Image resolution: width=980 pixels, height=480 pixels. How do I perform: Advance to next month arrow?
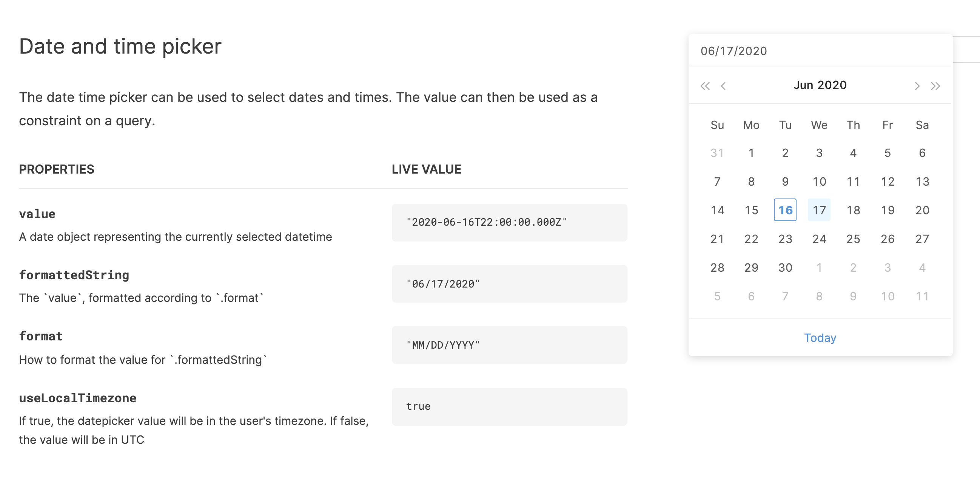point(917,86)
